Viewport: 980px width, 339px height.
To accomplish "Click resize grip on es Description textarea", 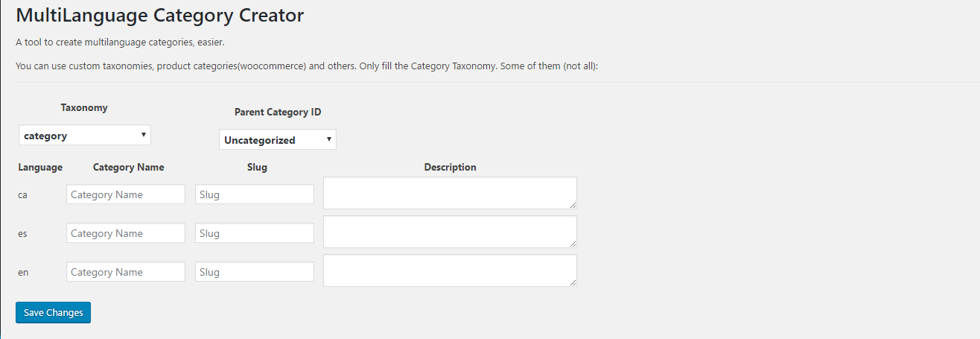I will click(x=573, y=244).
